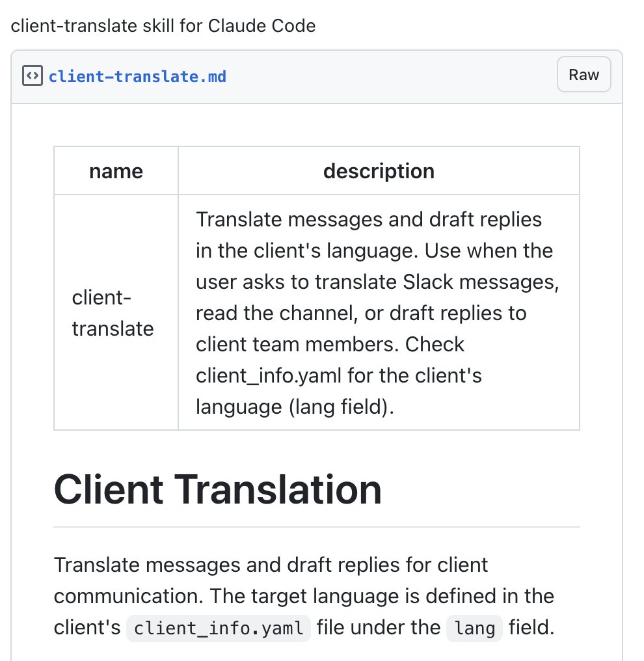644x661 pixels.
Task: Click the inline code 'client_info.yaml'
Action: point(219,628)
